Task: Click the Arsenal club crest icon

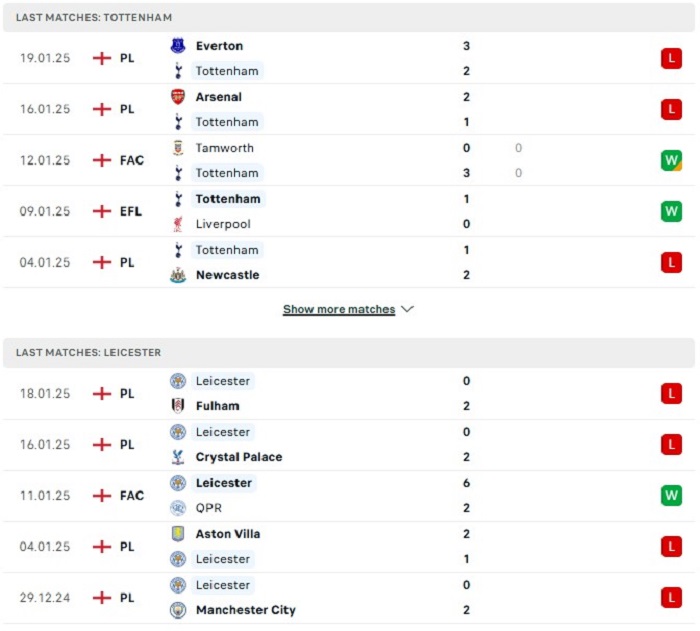Action: (x=178, y=97)
